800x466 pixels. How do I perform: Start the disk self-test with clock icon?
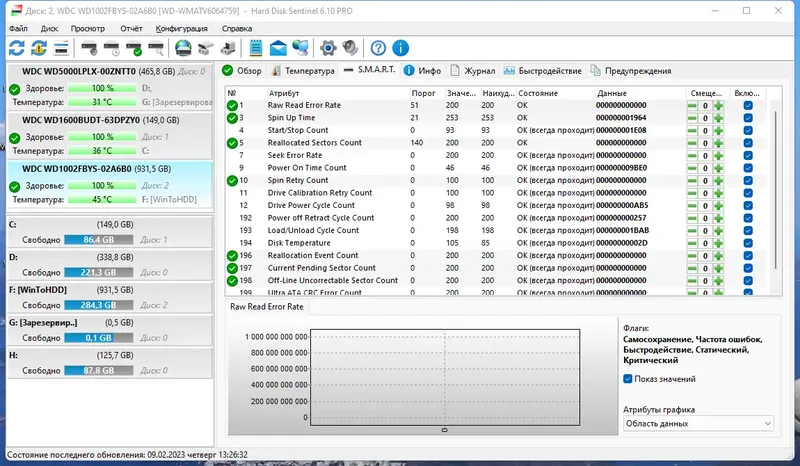[x=111, y=48]
